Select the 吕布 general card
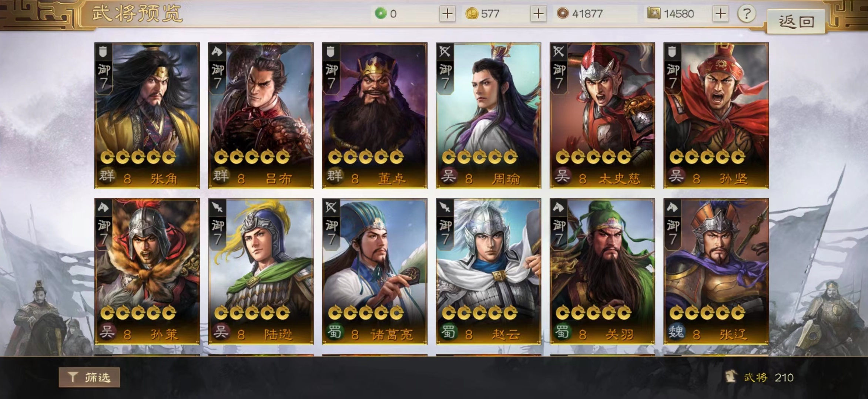 261,115
